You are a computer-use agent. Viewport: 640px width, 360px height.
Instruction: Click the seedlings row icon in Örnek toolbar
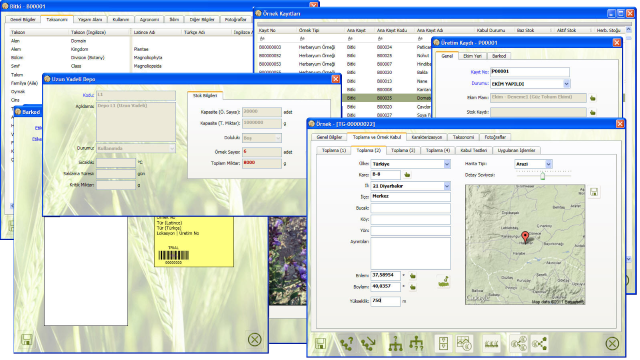(491, 344)
